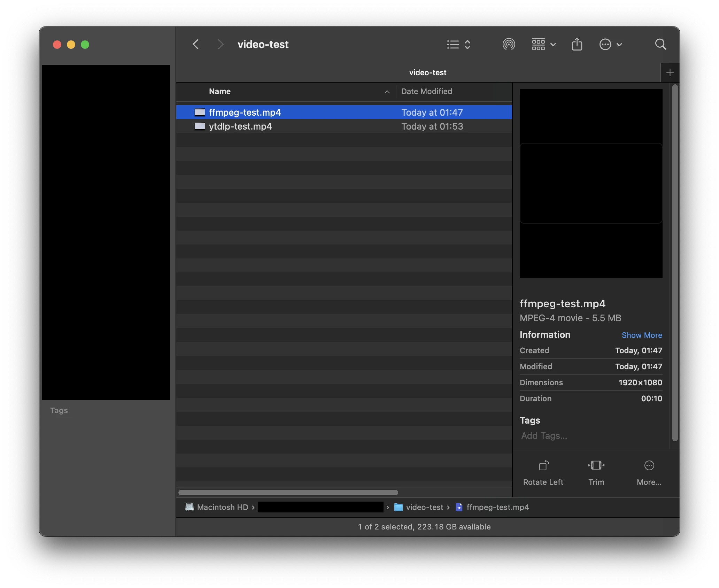
Task: Sort by the Date Modified column header
Action: point(426,91)
